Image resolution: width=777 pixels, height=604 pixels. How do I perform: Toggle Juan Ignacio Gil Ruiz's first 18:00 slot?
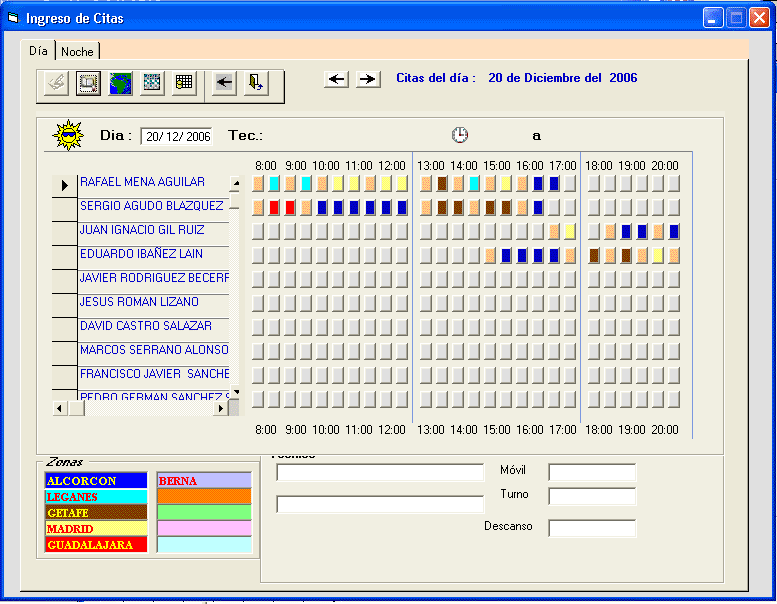click(594, 231)
